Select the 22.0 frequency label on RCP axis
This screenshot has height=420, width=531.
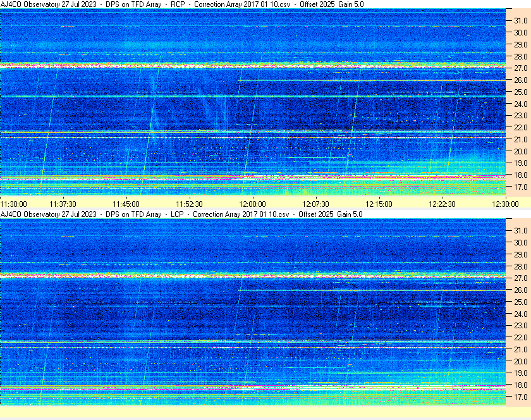[521, 128]
